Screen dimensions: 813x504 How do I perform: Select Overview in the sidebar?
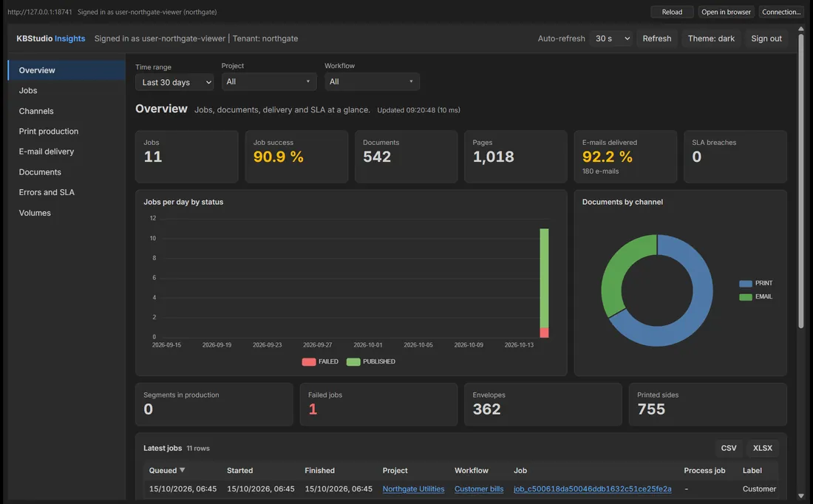pos(67,70)
